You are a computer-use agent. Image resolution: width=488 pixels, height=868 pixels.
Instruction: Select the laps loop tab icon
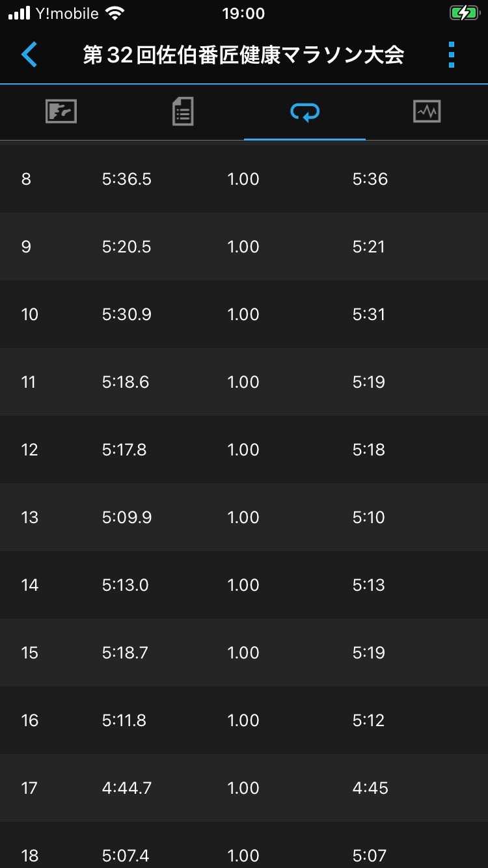(x=305, y=112)
